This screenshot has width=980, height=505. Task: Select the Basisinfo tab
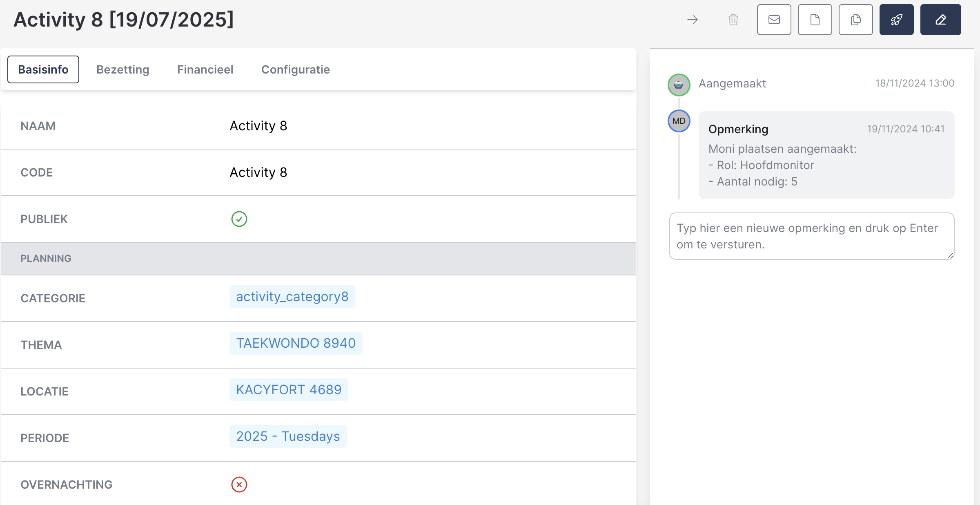click(43, 69)
